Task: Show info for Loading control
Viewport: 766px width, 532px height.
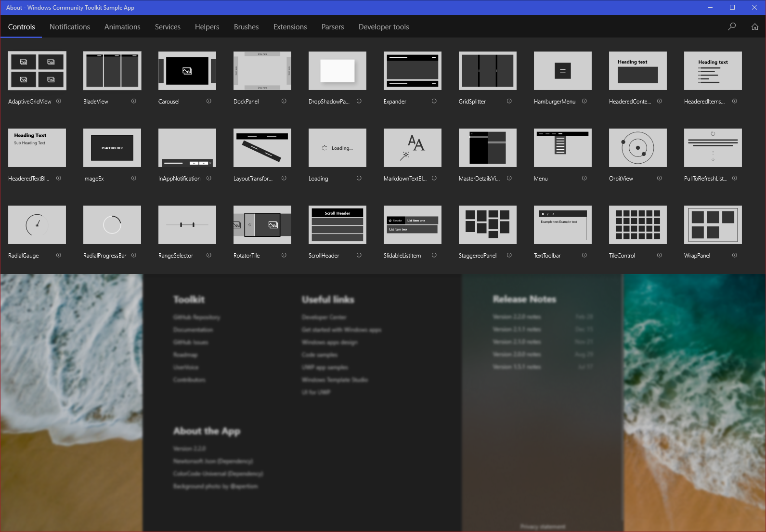Action: click(359, 178)
